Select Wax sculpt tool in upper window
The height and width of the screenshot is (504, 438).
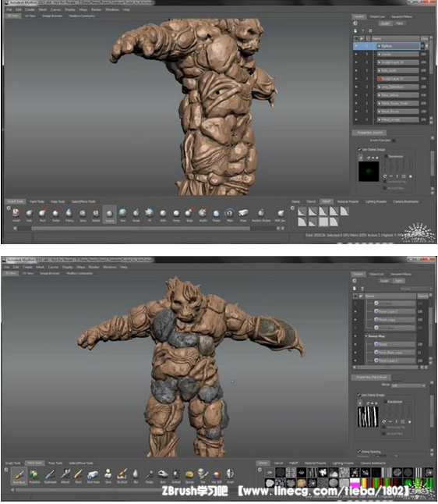122,214
